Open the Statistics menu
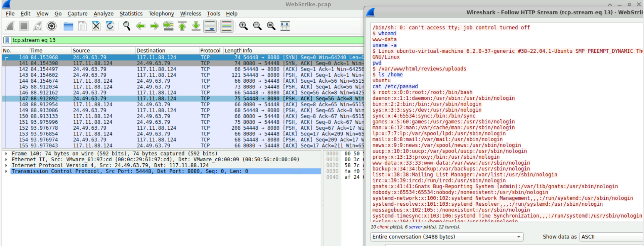The height and width of the screenshot is (246, 644). point(131,13)
